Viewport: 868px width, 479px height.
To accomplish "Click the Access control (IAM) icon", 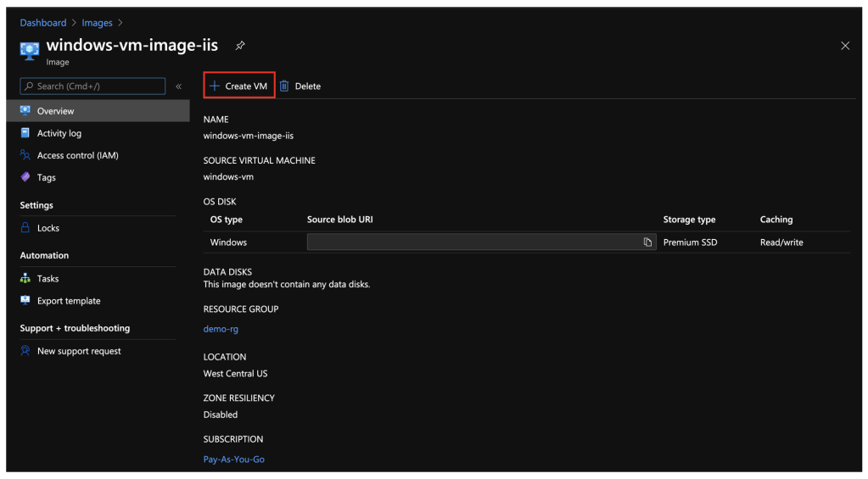I will [25, 155].
